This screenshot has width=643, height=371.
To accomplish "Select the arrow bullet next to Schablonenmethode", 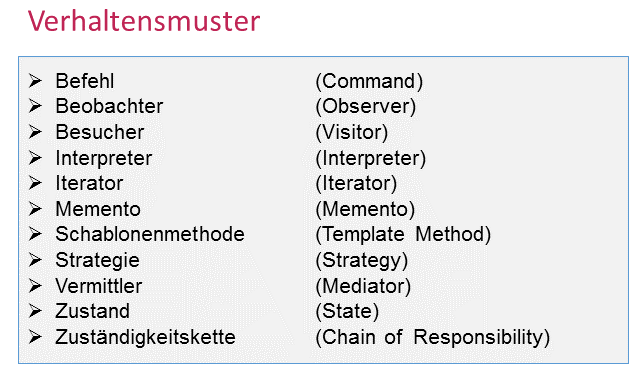I will [35, 234].
